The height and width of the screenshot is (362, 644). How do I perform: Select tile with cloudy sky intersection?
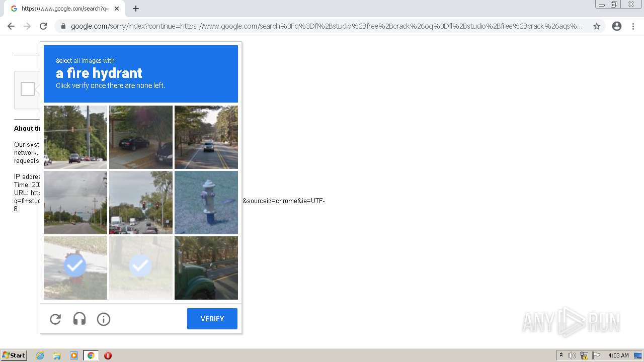coord(75,203)
